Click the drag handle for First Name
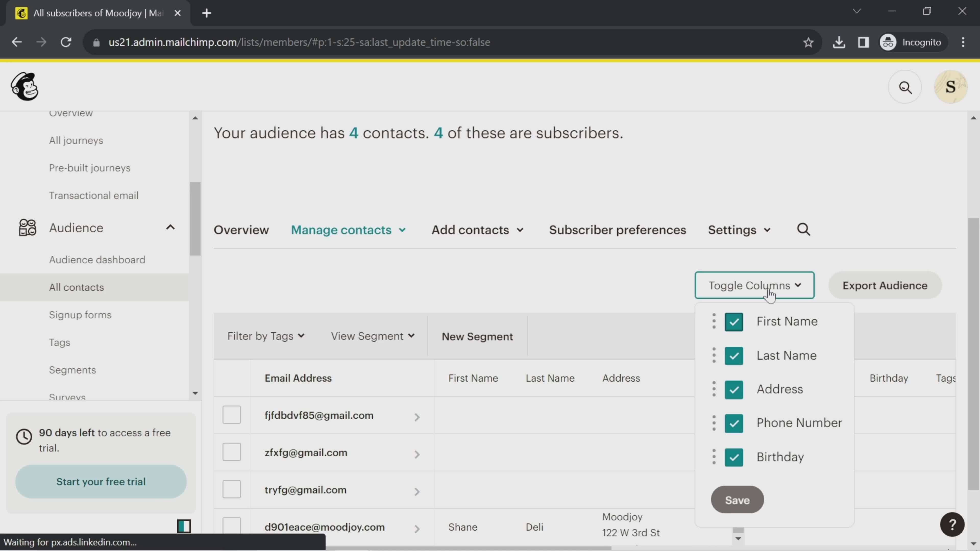 point(714,321)
